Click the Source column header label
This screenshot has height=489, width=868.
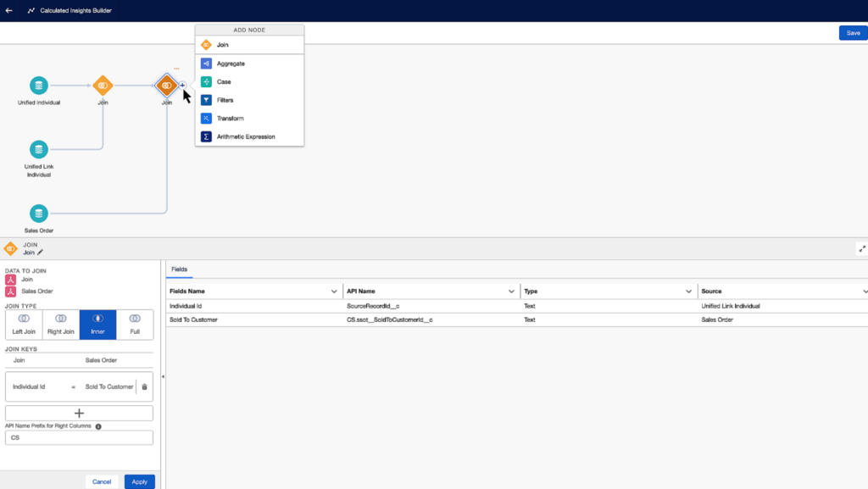click(x=711, y=292)
